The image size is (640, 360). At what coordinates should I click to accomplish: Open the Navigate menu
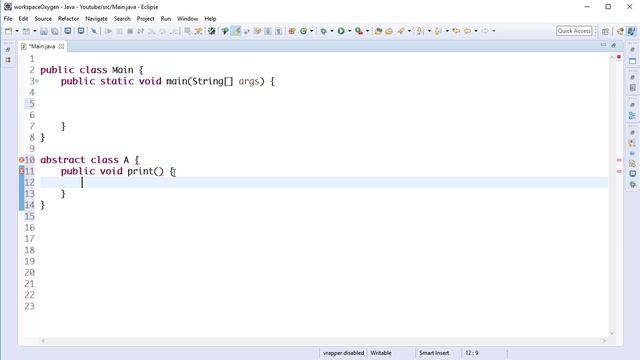96,19
